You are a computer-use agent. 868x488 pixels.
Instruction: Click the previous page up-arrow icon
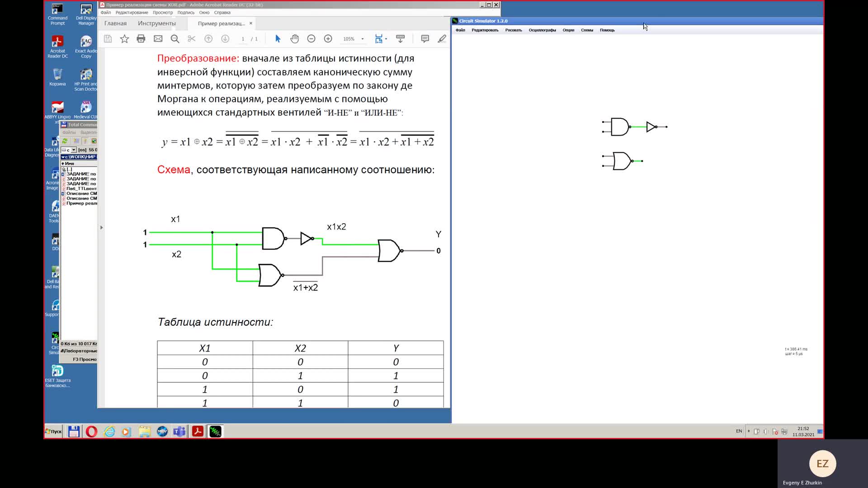[x=208, y=39]
